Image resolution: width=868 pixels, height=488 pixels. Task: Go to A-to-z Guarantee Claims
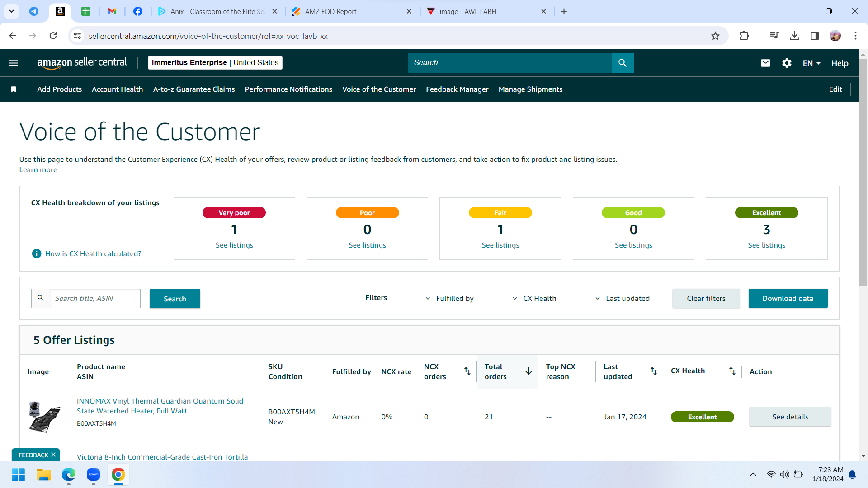click(x=194, y=89)
